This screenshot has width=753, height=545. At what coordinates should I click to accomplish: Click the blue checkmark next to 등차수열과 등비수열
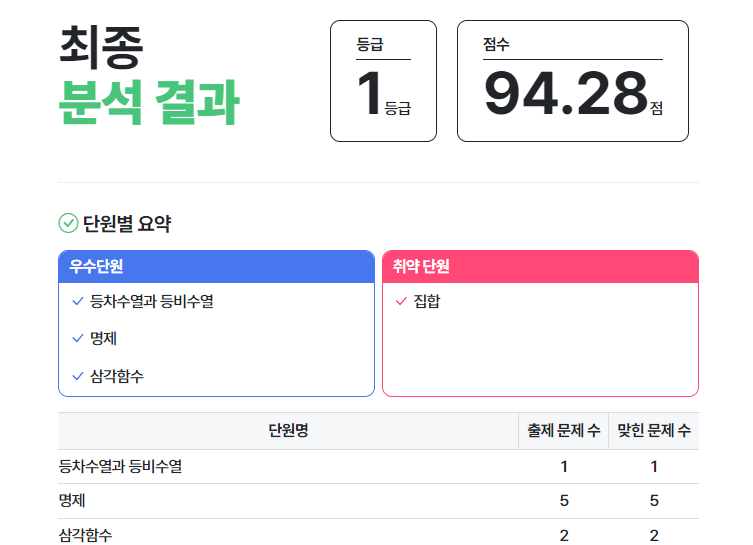tap(78, 301)
